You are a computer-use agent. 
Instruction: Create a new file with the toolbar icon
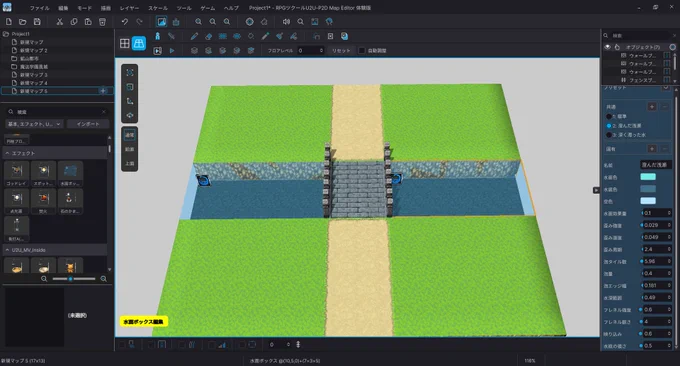click(x=9, y=21)
